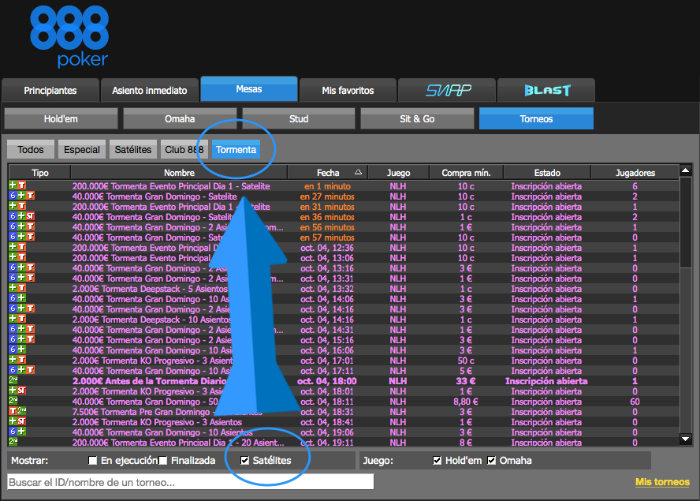Click orange T icon in 'oct. 04, 17:01' row
This screenshot has height=501, width=700.
(21, 360)
